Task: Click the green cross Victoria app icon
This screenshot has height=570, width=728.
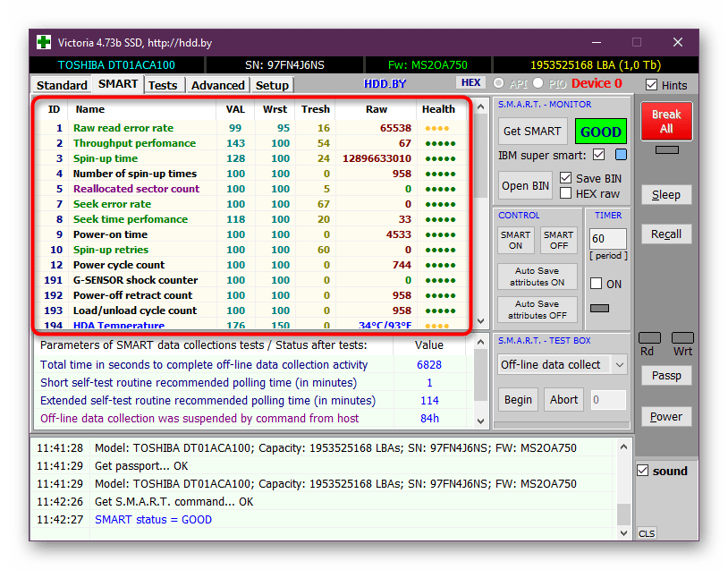Action: (44, 42)
